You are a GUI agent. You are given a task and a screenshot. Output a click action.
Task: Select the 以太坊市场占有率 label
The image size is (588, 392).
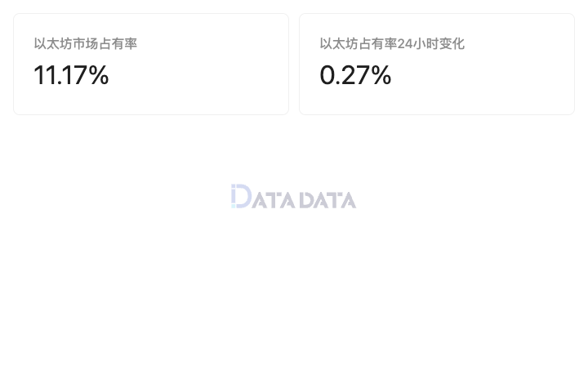[x=86, y=43]
